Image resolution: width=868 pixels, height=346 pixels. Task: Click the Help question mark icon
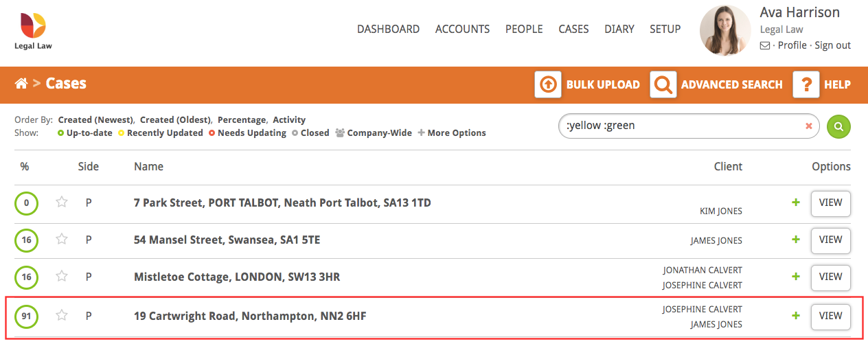pos(806,84)
